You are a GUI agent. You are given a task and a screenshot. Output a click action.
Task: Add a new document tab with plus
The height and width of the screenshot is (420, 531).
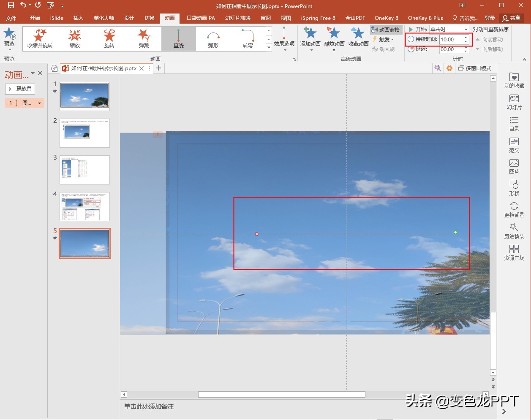[x=158, y=68]
